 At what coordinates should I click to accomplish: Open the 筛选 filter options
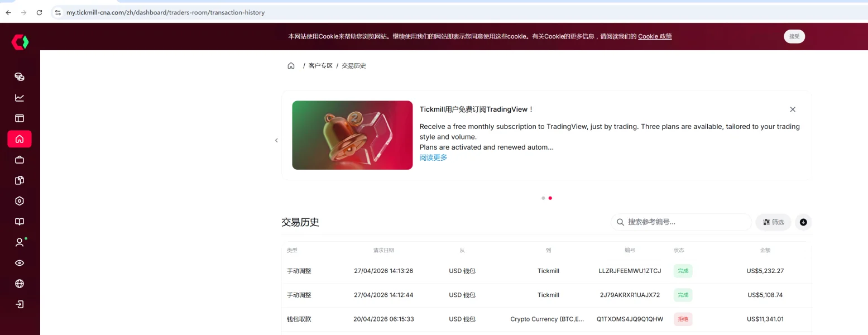774,222
